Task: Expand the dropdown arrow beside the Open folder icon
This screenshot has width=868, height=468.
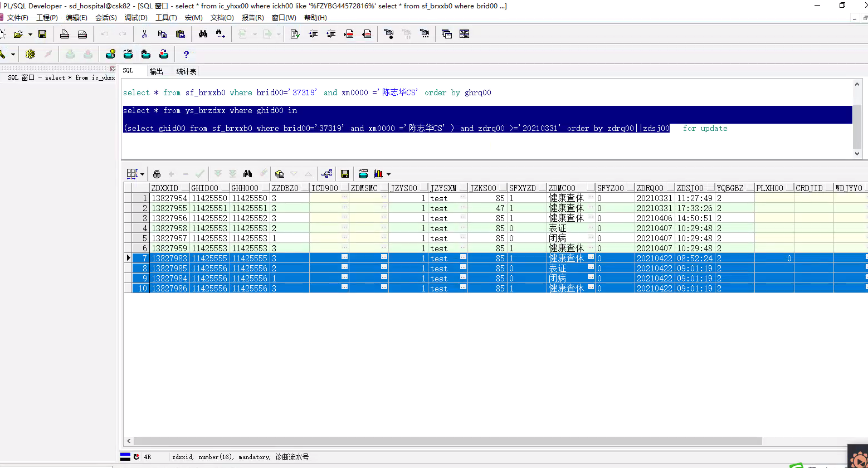Action: coord(30,35)
